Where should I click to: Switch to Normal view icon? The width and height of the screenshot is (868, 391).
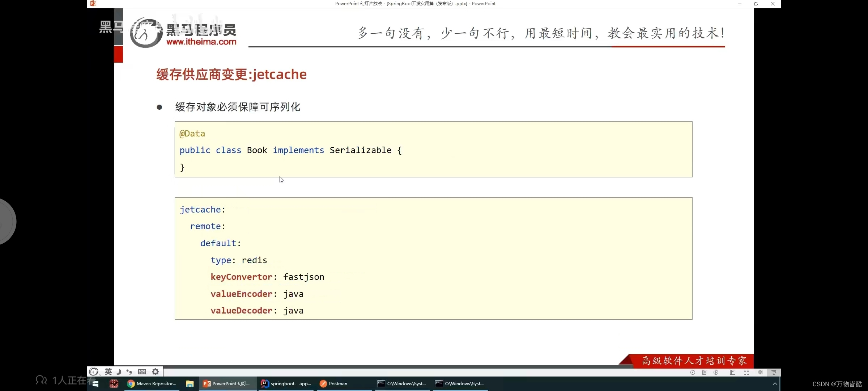733,372
